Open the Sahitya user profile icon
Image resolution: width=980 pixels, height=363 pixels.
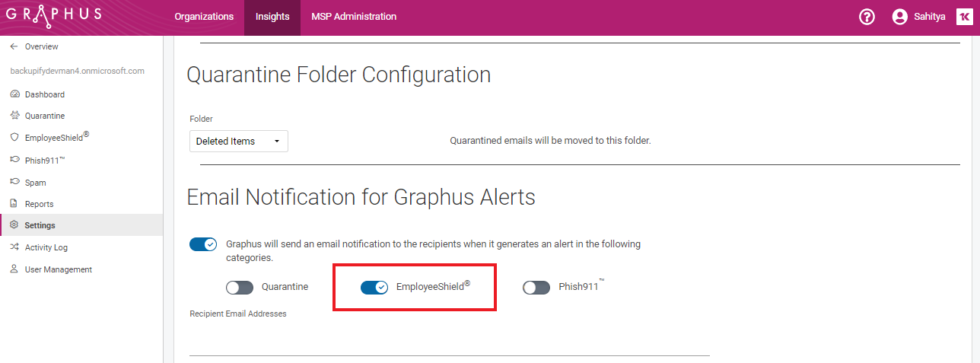pos(900,17)
